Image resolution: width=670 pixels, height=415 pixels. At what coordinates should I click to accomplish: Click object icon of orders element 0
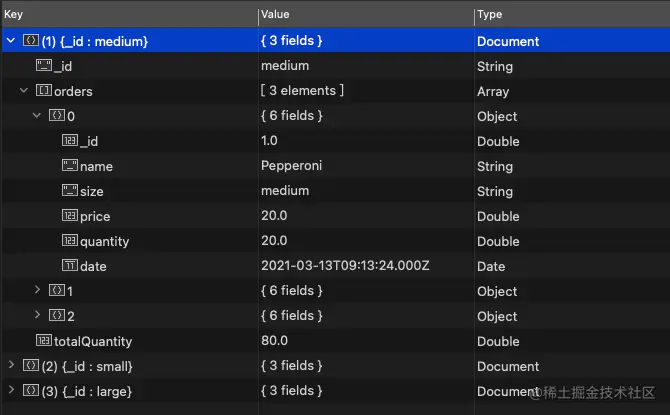[57, 115]
